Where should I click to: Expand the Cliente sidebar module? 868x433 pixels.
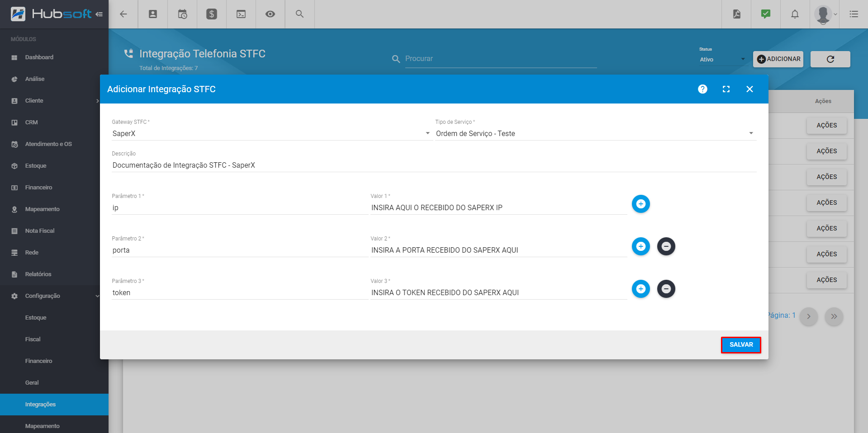[54, 101]
